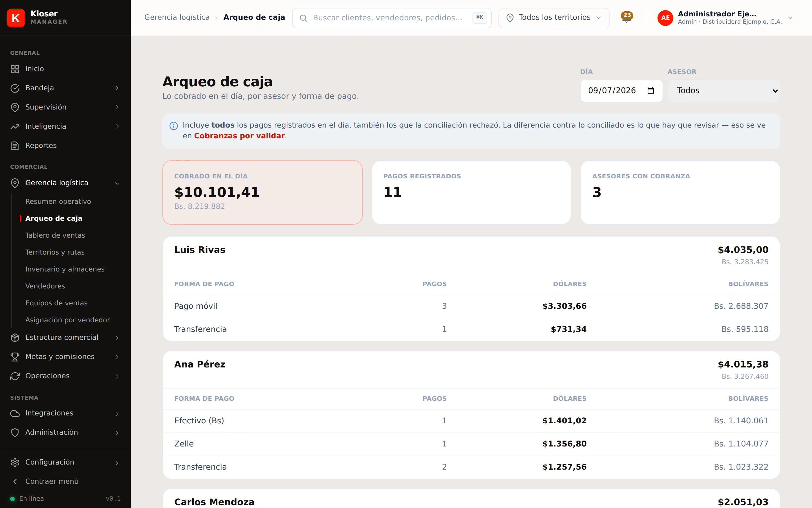The image size is (812, 508).
Task: Click the Bandeja check-circle icon
Action: coord(15,88)
